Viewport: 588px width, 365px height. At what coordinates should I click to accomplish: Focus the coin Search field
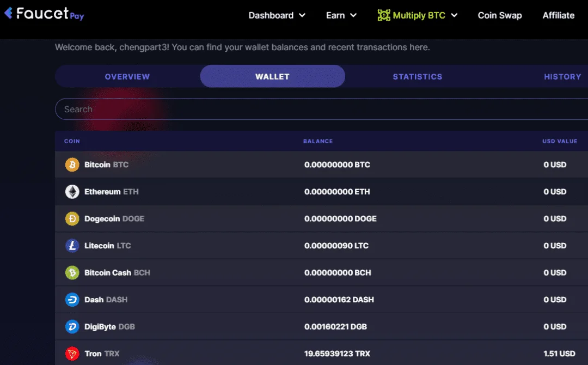(321, 109)
